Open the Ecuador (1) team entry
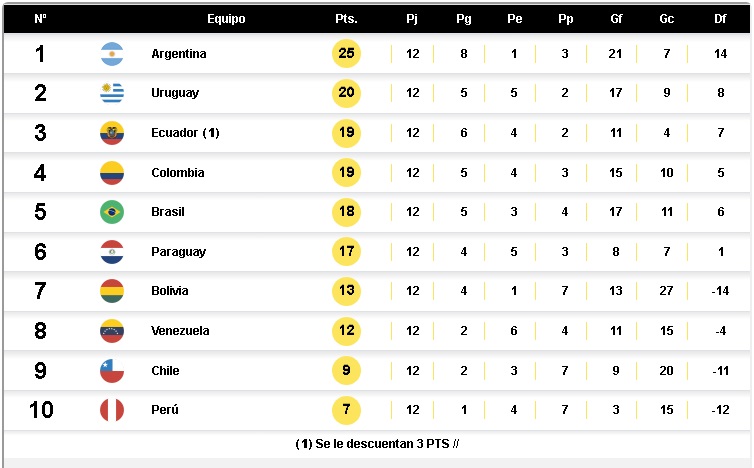Screen dimensions: 754x468 point(185,133)
